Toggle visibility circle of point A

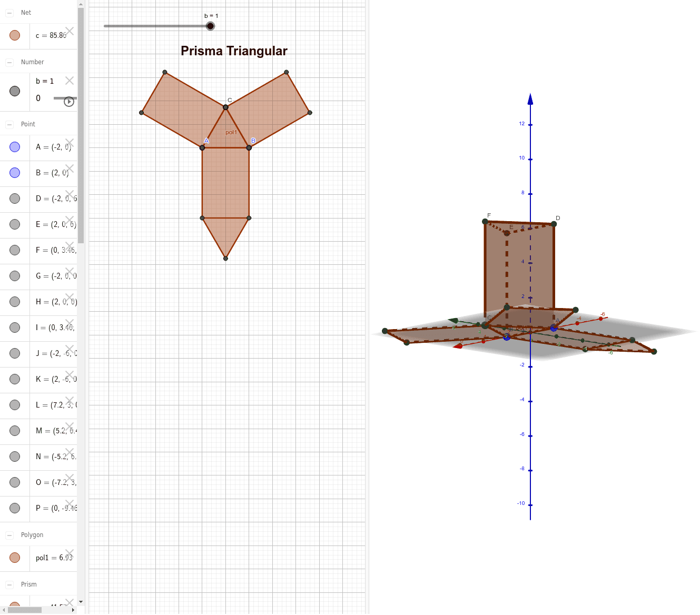click(x=14, y=147)
